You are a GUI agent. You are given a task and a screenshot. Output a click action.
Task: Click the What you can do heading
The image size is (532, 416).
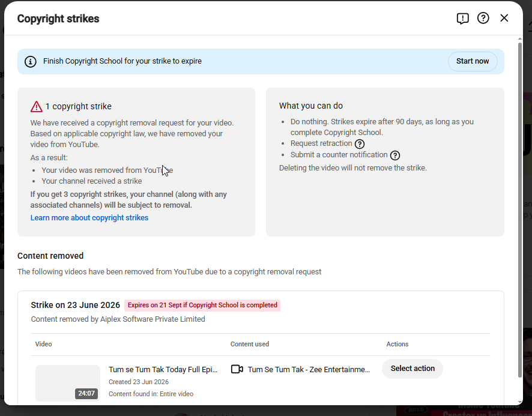[x=311, y=106]
